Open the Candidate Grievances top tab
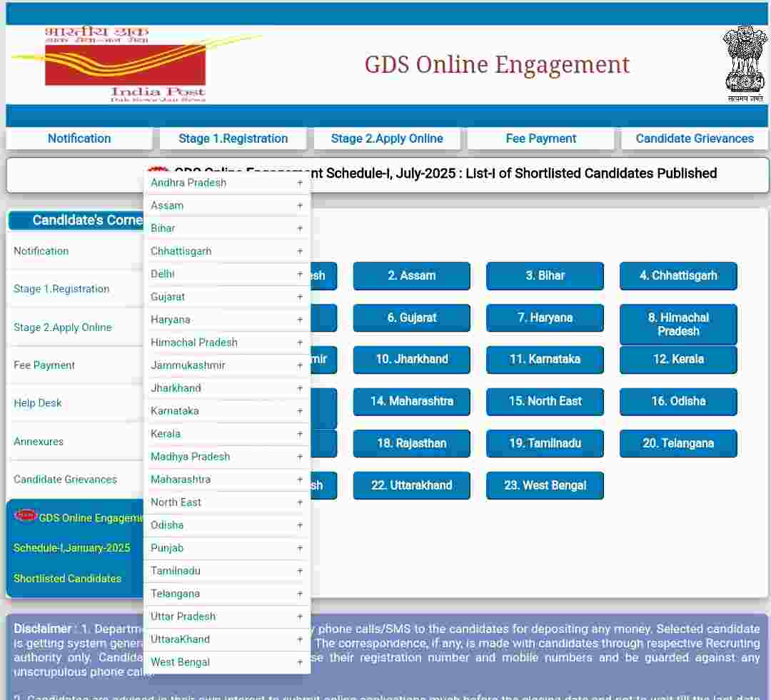Viewport: 771px width, 700px height. pos(695,138)
